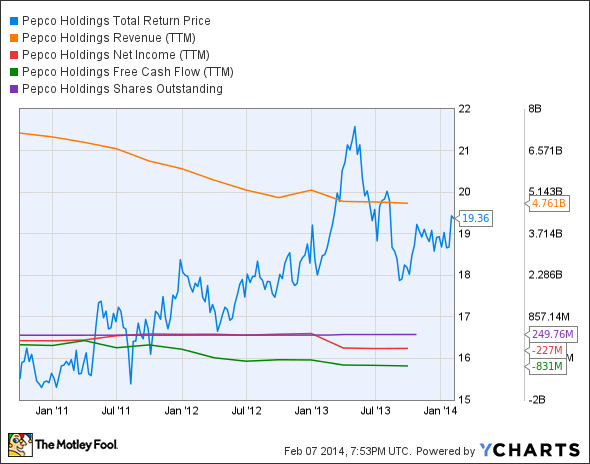Select the Pepco Holdings Net Income (TTM) label
Screen dimensions: 590x464
(116, 55)
